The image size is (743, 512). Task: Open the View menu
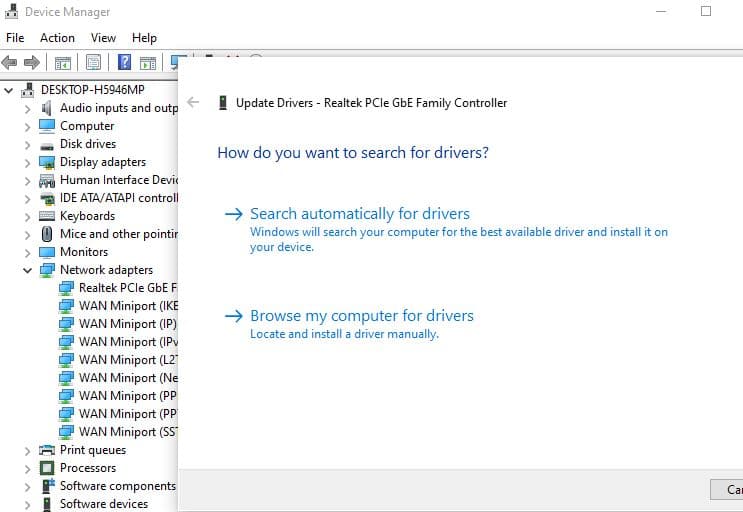click(103, 37)
